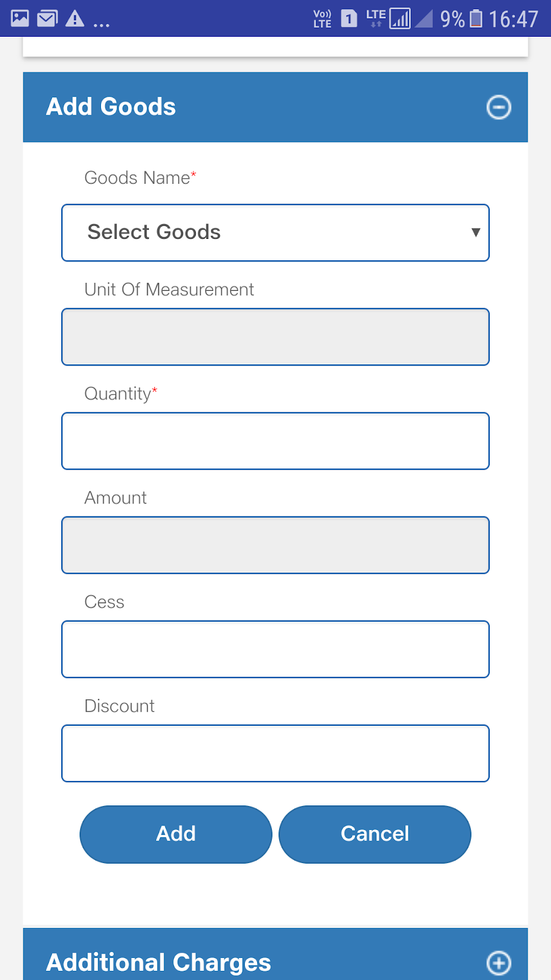
Task: Click the Cancel button
Action: (375, 834)
